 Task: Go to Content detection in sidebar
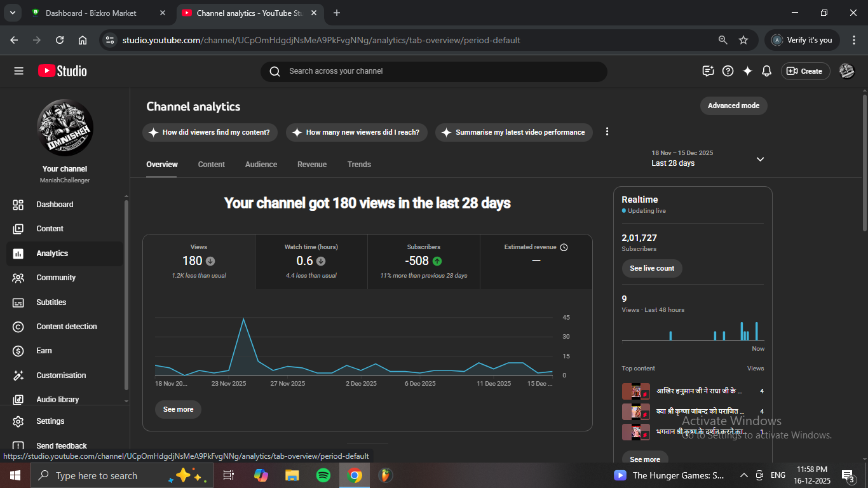pyautogui.click(x=66, y=327)
